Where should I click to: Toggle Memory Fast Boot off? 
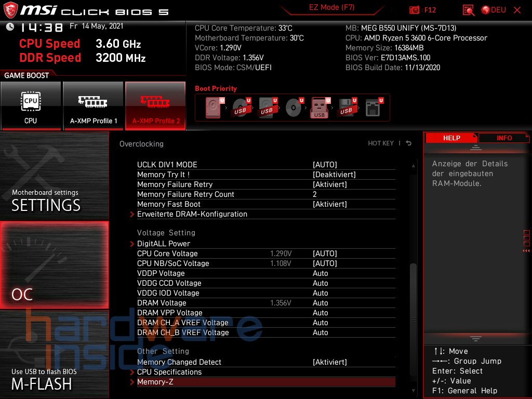point(332,204)
